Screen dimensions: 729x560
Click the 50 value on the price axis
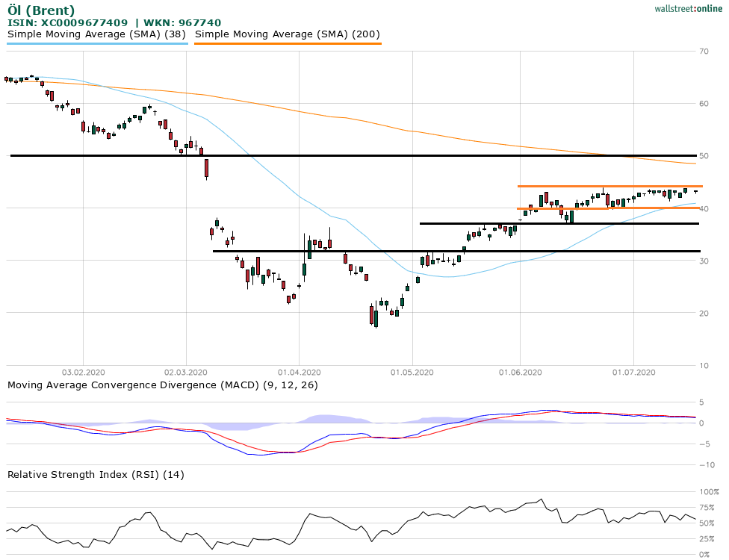[x=704, y=156]
